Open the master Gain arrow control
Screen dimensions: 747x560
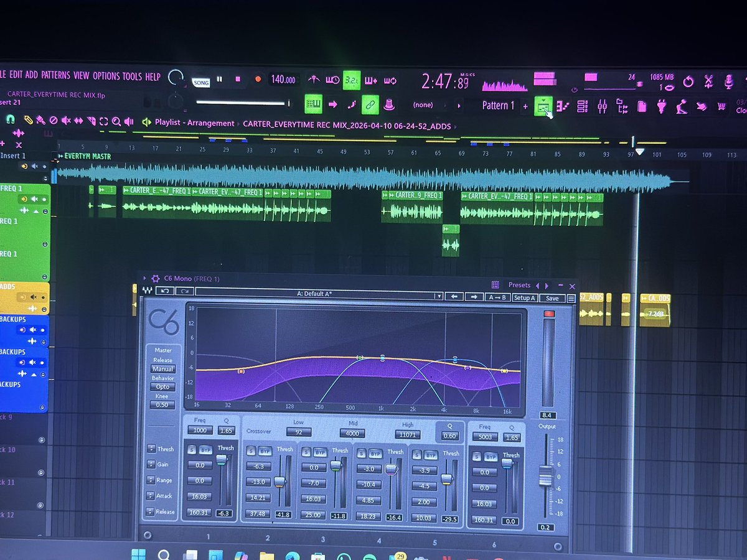(x=151, y=464)
